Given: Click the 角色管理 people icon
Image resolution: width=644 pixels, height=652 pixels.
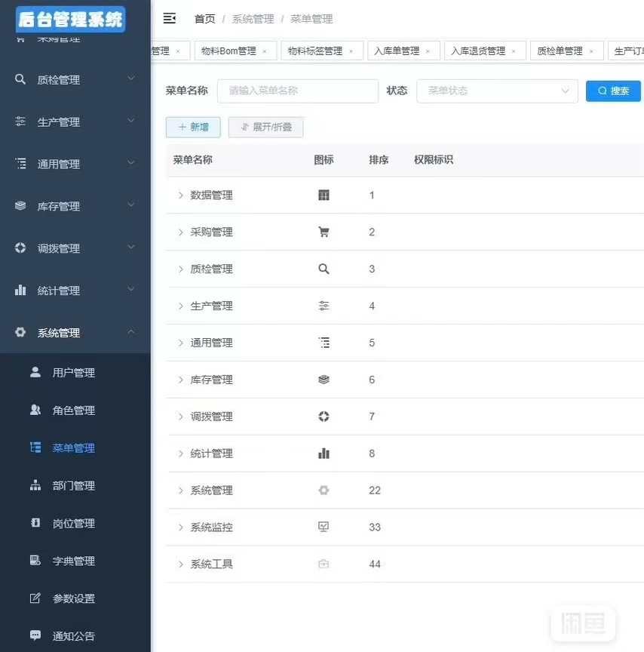Looking at the screenshot, I should 35,410.
